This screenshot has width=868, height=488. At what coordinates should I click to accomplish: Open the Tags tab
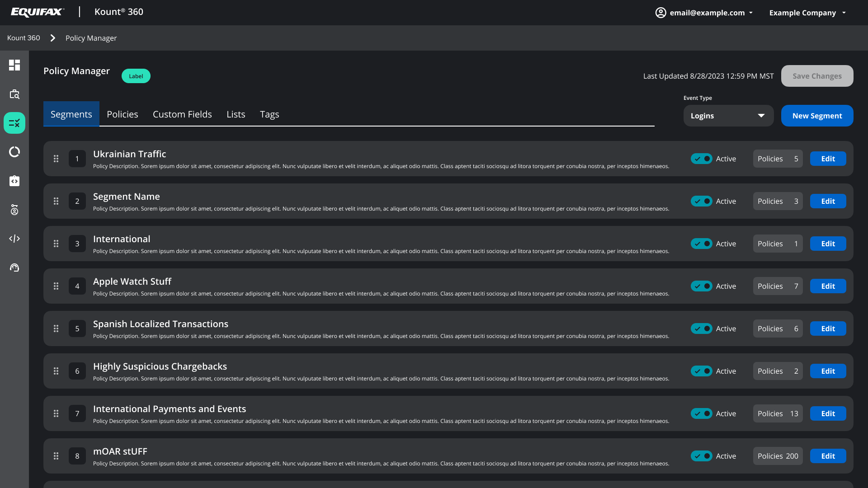tap(269, 114)
